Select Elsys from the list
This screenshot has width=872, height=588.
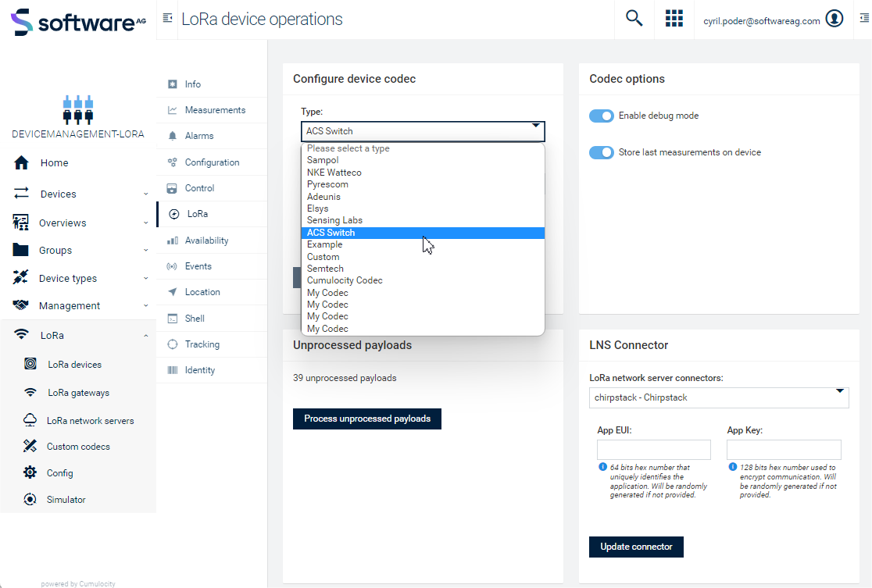pos(423,208)
